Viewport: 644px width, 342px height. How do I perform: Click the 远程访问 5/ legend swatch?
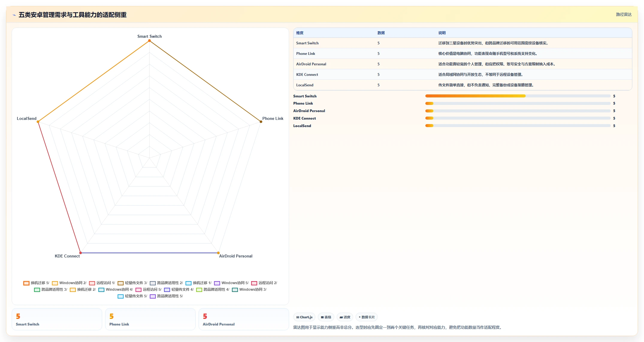pyautogui.click(x=138, y=290)
